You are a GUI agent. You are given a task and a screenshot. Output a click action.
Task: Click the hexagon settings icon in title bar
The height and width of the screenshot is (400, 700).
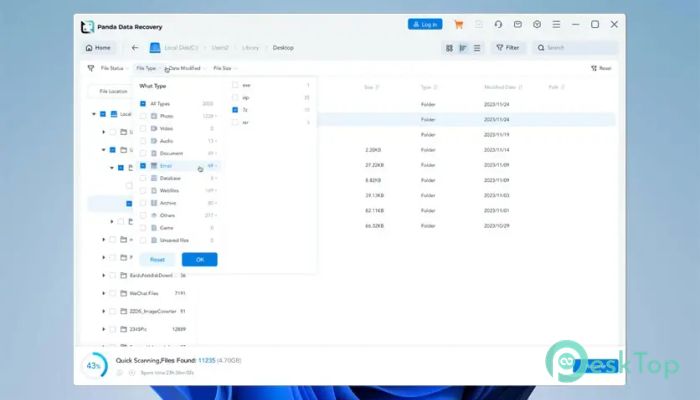[x=537, y=25]
